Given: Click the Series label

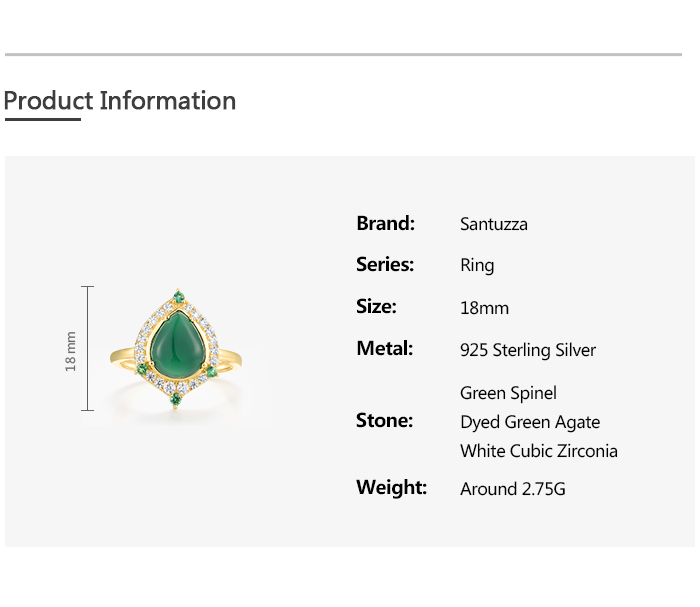Looking at the screenshot, I should coord(385,265).
